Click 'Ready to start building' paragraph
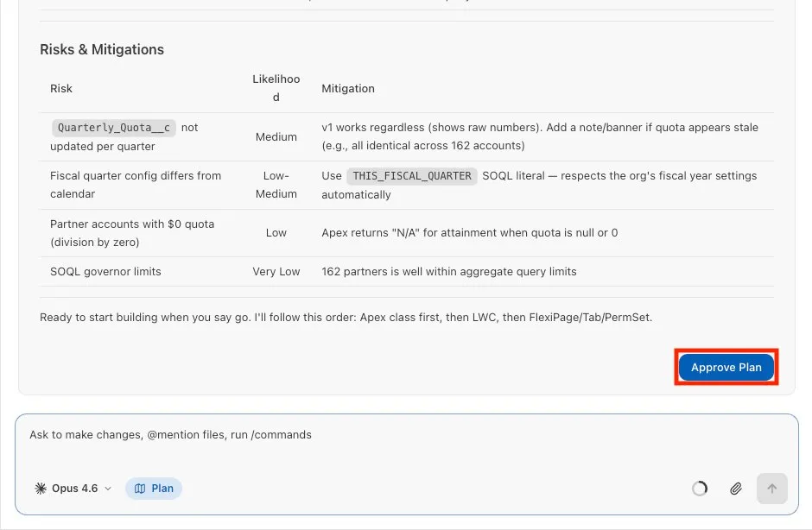 (x=346, y=318)
